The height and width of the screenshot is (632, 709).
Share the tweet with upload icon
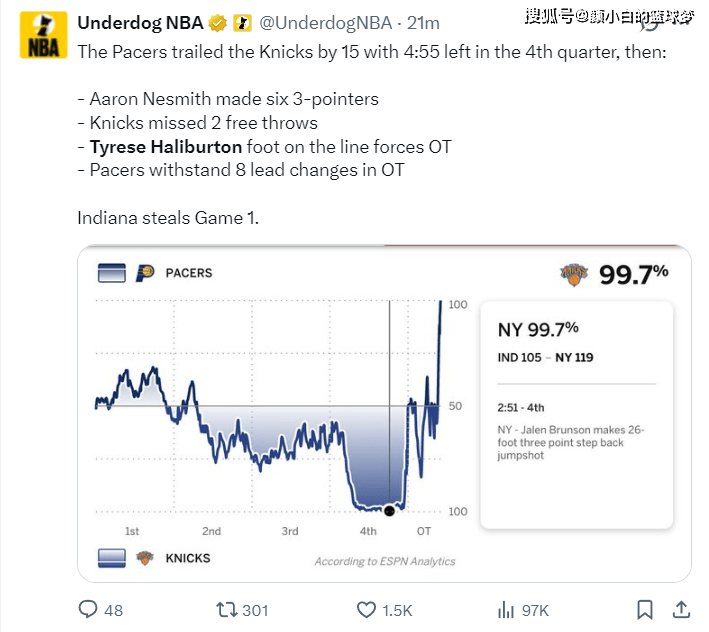coord(681,609)
